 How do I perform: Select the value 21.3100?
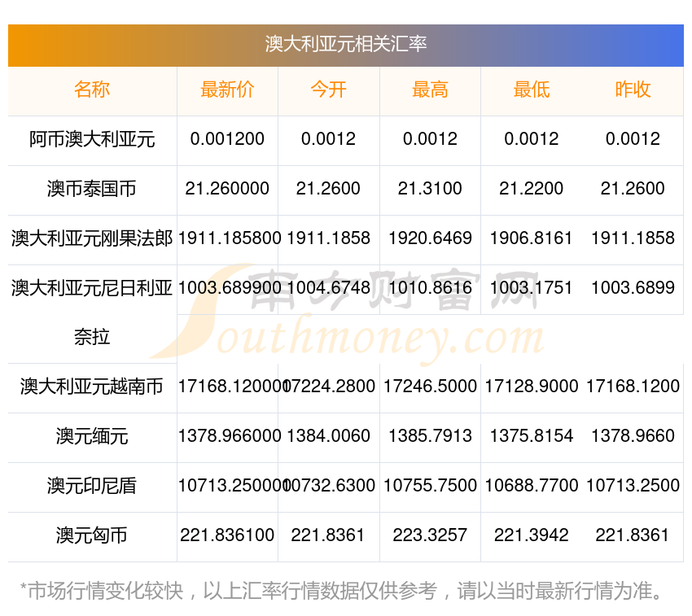tap(430, 189)
